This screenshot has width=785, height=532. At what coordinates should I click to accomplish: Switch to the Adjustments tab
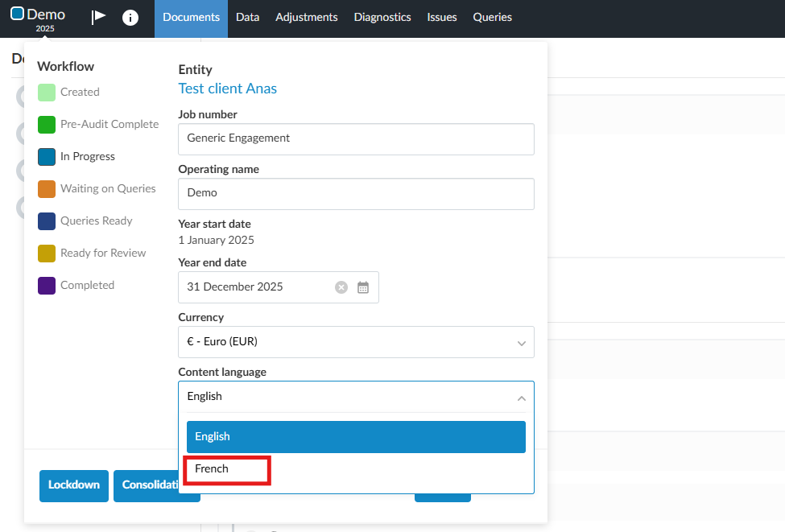tap(306, 17)
